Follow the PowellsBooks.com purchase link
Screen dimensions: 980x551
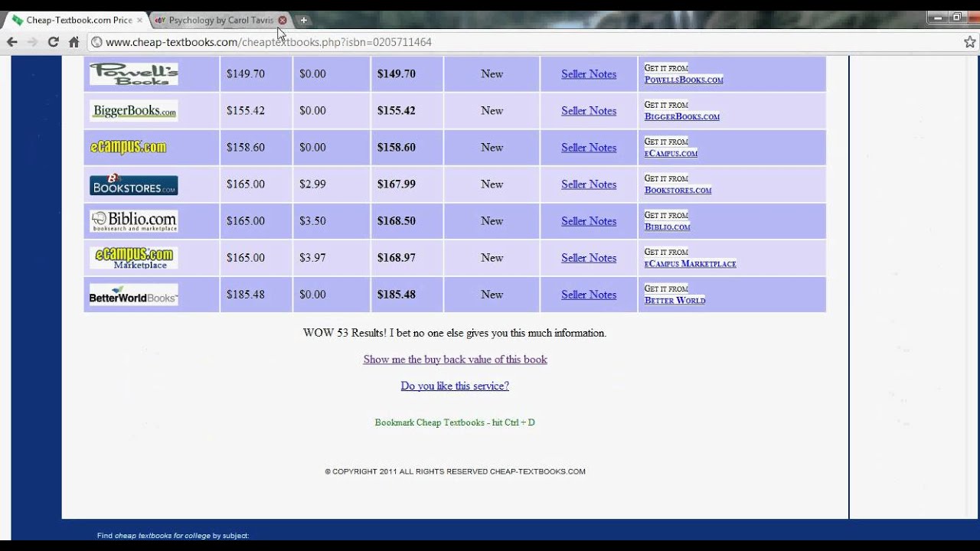684,80
